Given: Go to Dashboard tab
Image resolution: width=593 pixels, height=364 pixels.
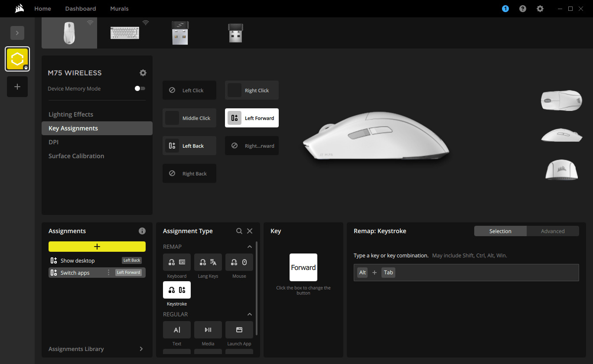Looking at the screenshot, I should point(81,9).
